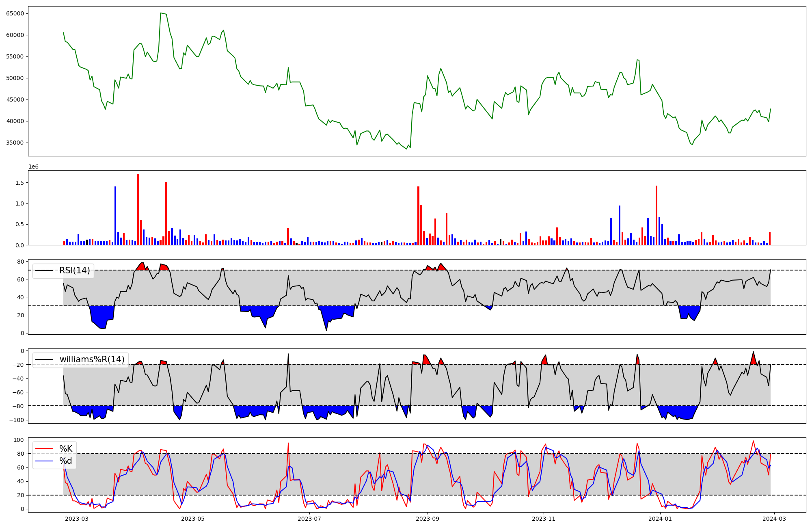Click the tallest red volume bar

pyautogui.click(x=138, y=209)
